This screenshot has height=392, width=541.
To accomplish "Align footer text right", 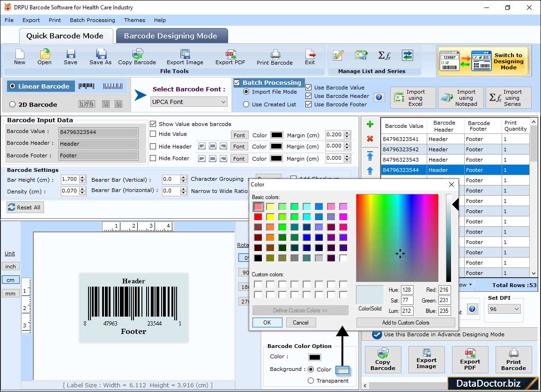I will pyautogui.click(x=223, y=158).
